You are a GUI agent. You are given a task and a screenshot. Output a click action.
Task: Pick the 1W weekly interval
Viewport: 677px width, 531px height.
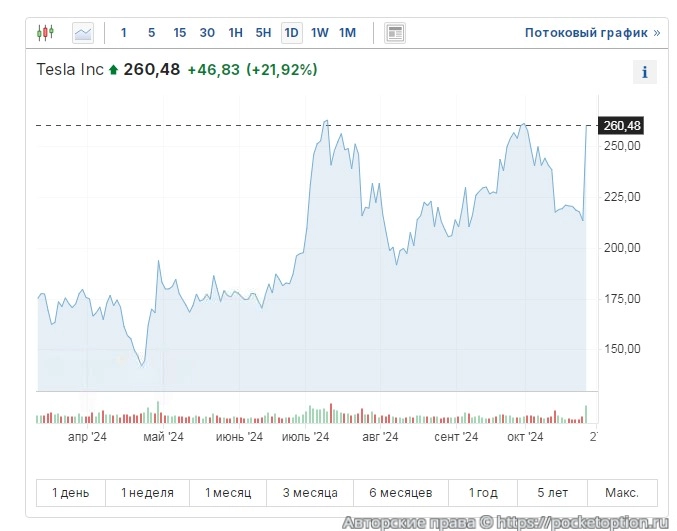[x=320, y=33]
